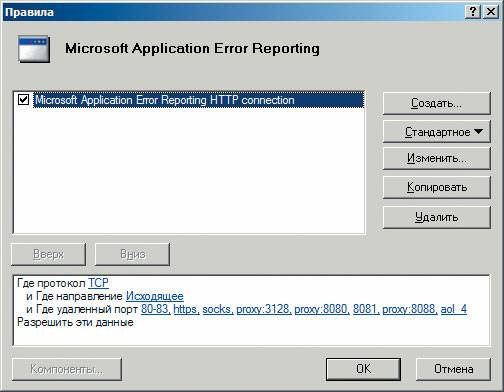The image size is (504, 392).
Task: Open the Стандартное dropdown menu
Action: coord(437,132)
